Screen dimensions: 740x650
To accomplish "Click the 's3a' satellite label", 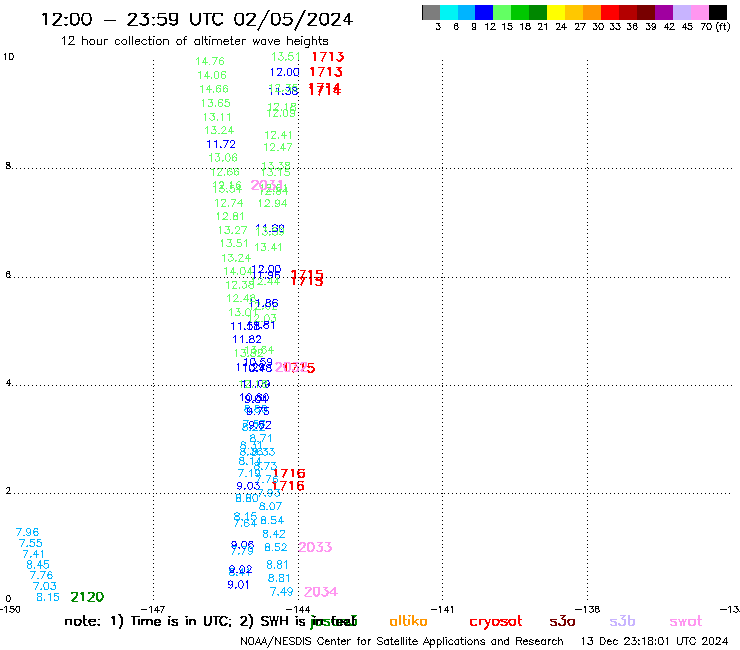I will pos(562,621).
